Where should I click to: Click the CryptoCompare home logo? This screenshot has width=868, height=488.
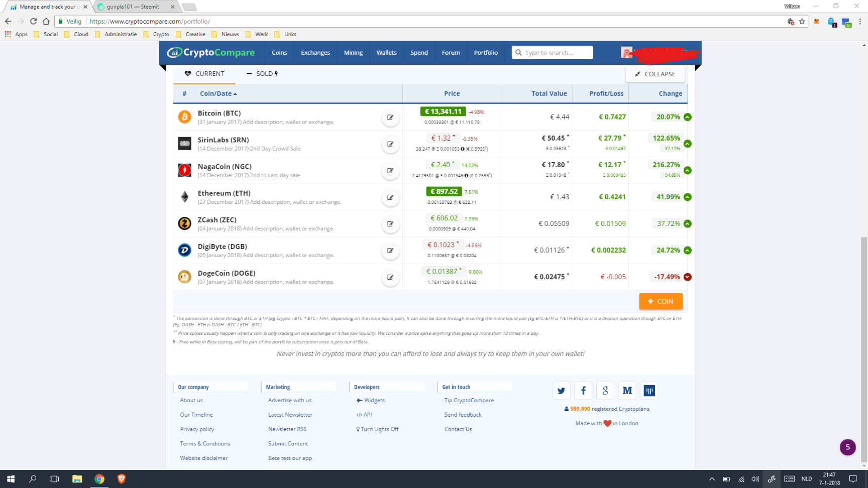coord(211,52)
